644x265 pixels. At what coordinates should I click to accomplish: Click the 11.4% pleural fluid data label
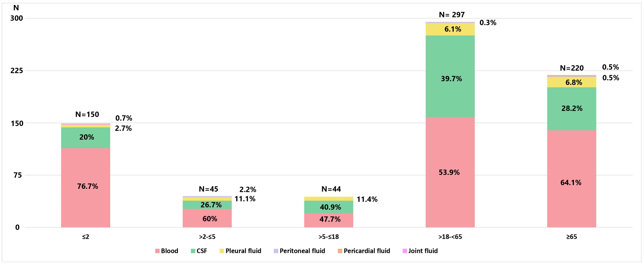[x=367, y=199]
